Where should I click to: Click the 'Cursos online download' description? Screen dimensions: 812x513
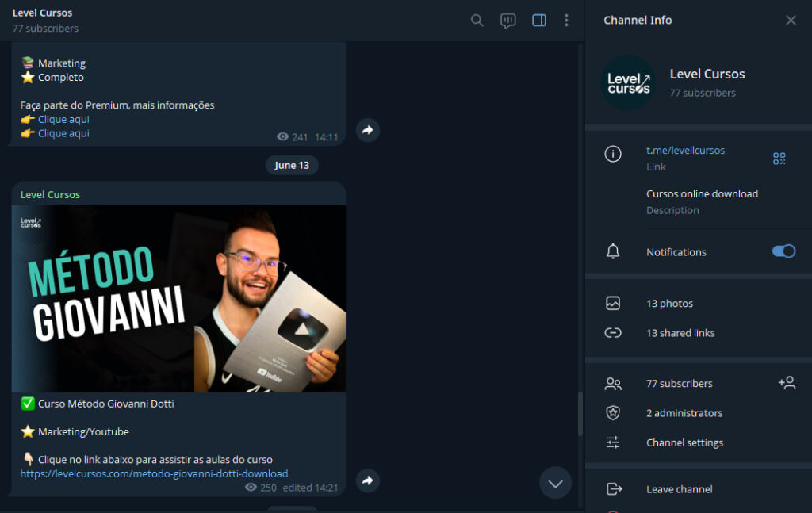pyautogui.click(x=702, y=193)
